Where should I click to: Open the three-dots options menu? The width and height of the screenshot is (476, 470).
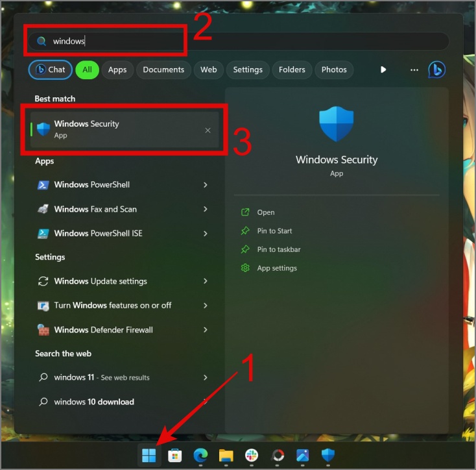[x=414, y=69]
